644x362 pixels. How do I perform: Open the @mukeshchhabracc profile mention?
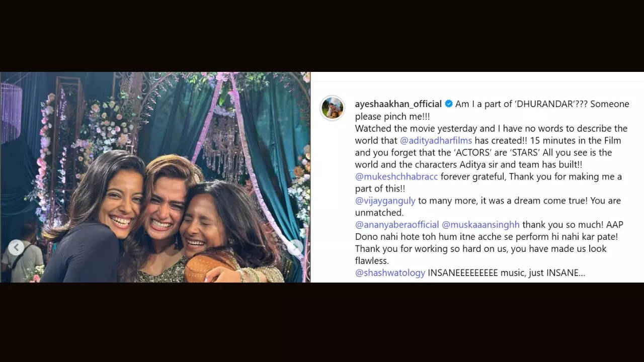click(396, 176)
